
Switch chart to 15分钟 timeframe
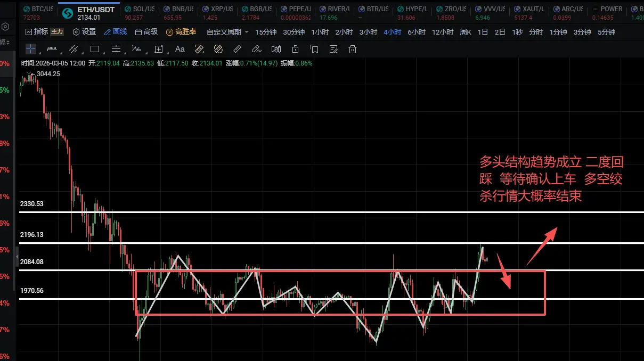tap(266, 32)
